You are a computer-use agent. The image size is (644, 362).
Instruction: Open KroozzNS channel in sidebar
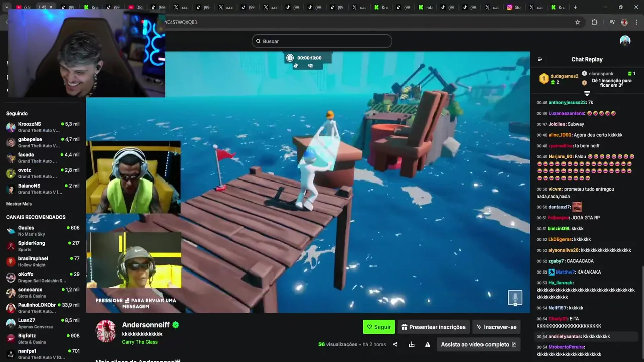click(43, 127)
